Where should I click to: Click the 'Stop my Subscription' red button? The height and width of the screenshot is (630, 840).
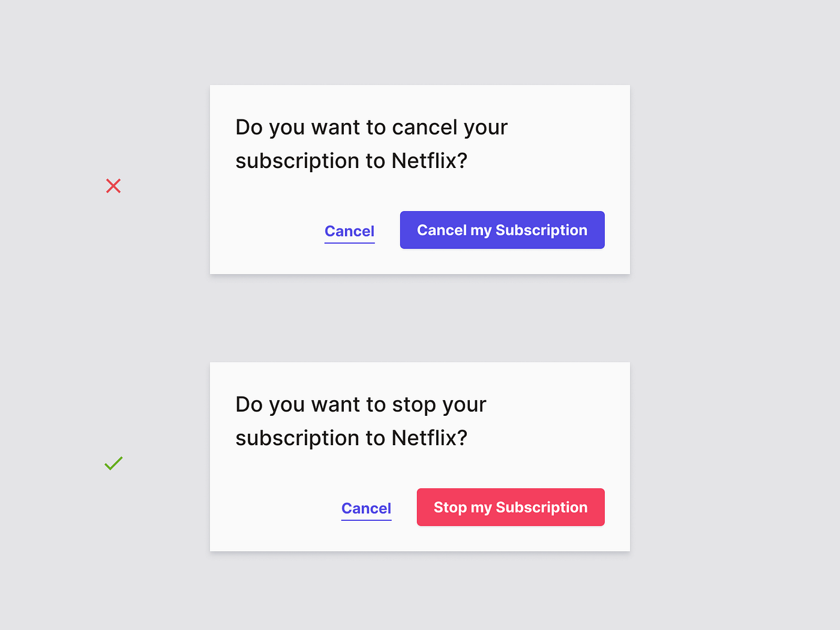tap(510, 507)
